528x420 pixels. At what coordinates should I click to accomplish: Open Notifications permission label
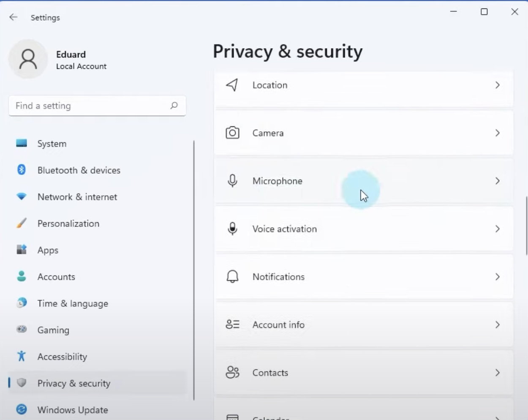tap(278, 277)
